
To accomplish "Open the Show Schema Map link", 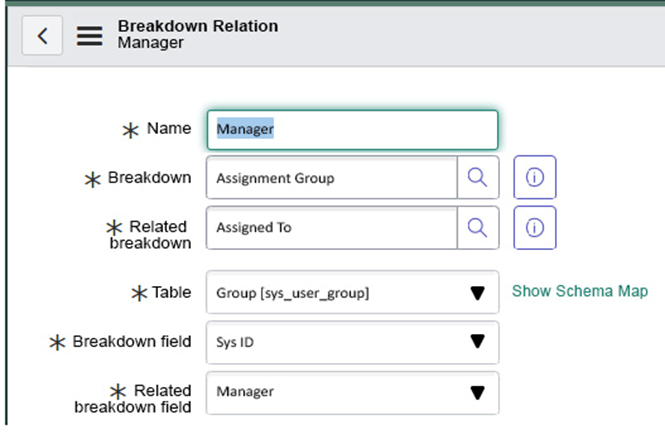I will pyautogui.click(x=580, y=291).
